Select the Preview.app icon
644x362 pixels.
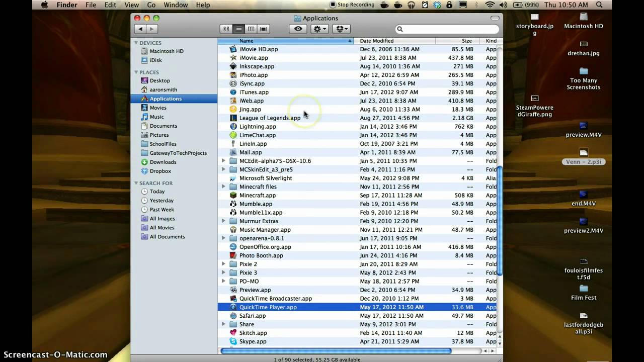pyautogui.click(x=233, y=290)
